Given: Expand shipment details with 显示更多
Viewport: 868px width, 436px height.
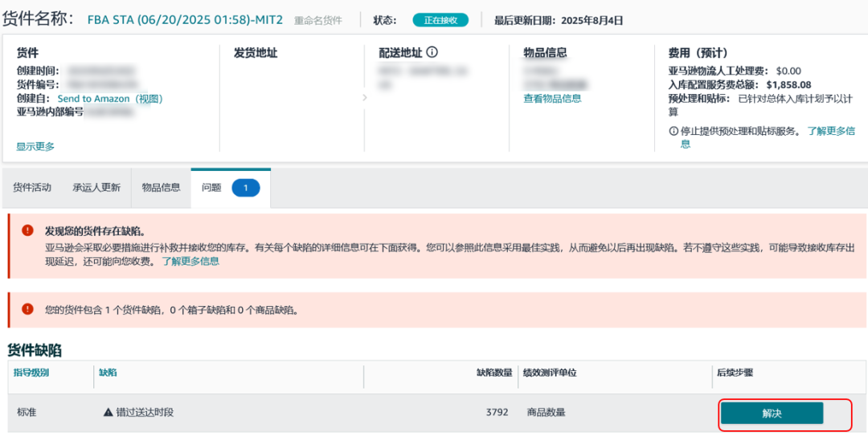Looking at the screenshot, I should [x=35, y=146].
